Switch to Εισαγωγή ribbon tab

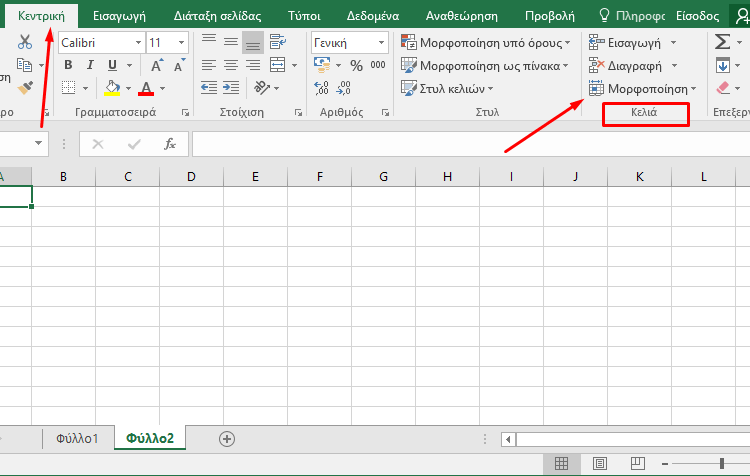pyautogui.click(x=119, y=16)
